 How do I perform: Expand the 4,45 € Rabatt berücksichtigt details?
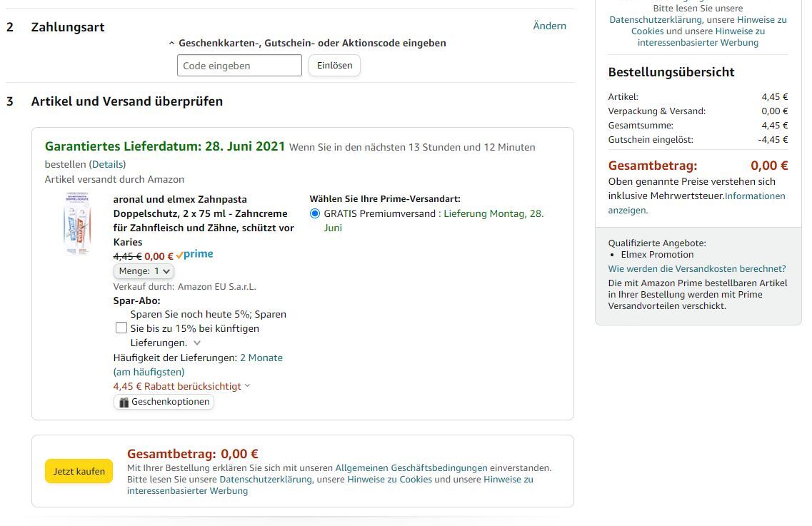[x=181, y=386]
